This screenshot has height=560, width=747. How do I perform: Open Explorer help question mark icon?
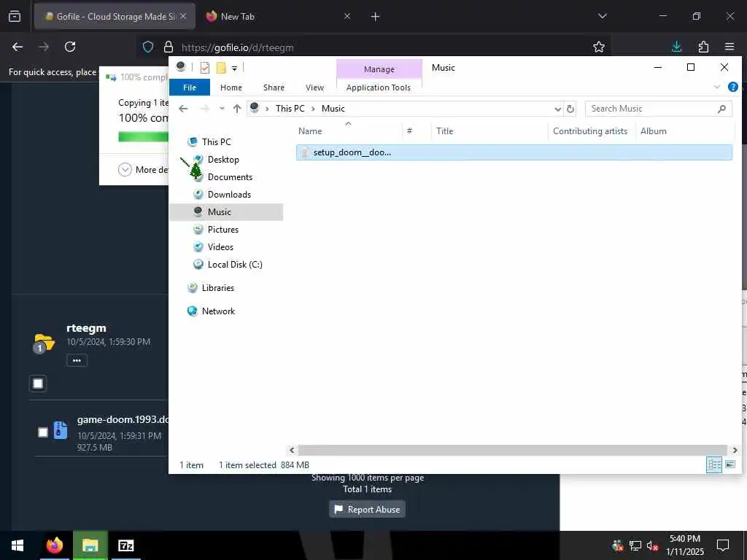coord(732,87)
